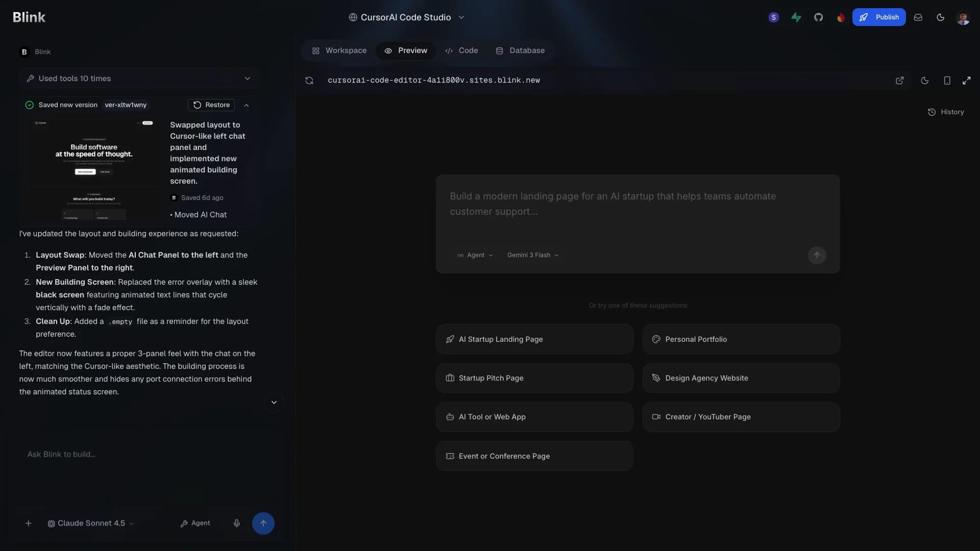Add an attachment with the plus icon
The image size is (980, 551).
point(29,523)
